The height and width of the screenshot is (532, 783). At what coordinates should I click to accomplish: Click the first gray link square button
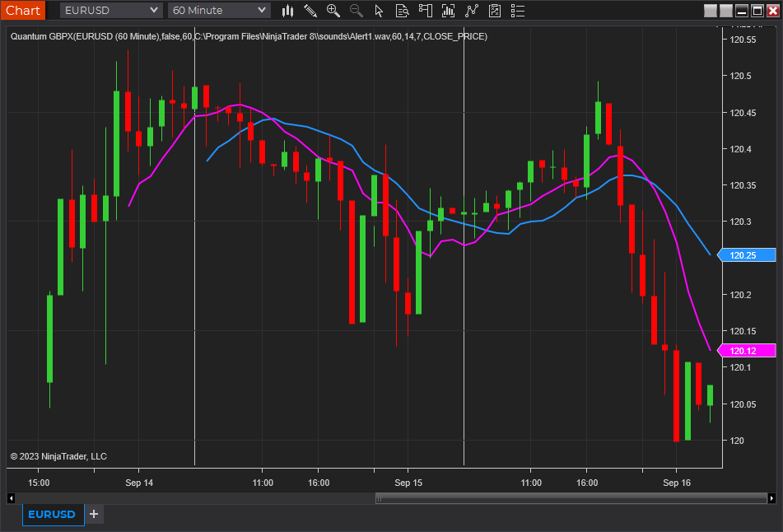[710, 11]
